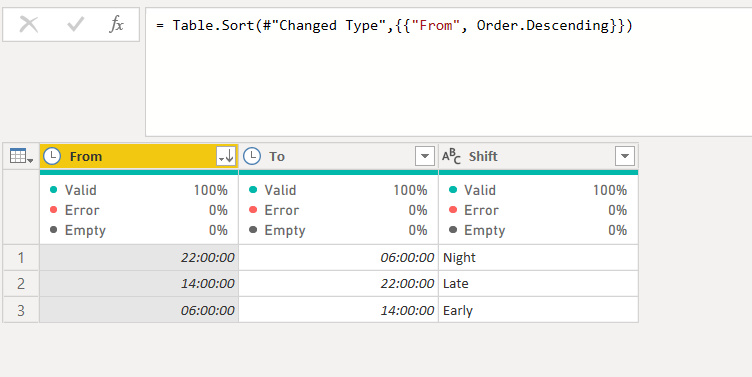Image resolution: width=752 pixels, height=377 pixels.
Task: Select the To column header
Action: (339, 156)
